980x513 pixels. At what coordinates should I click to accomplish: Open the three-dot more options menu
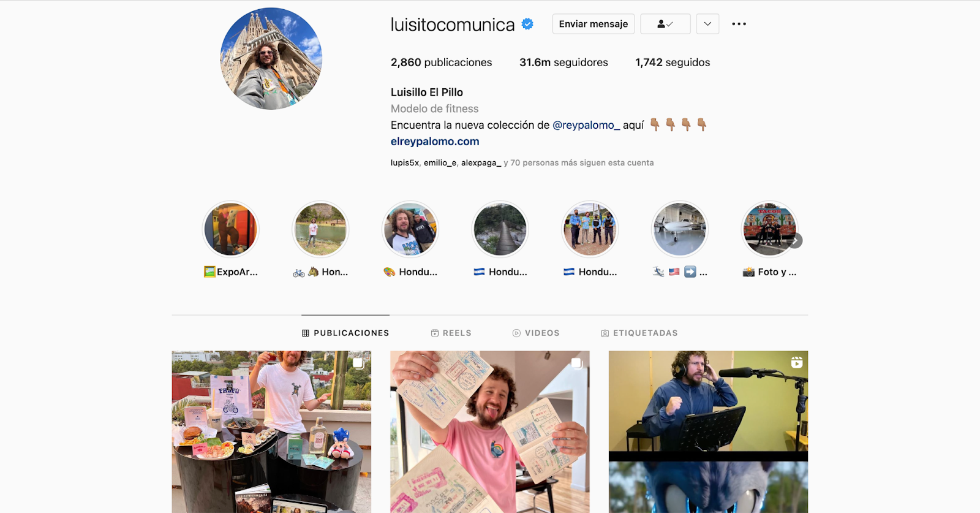coord(739,24)
